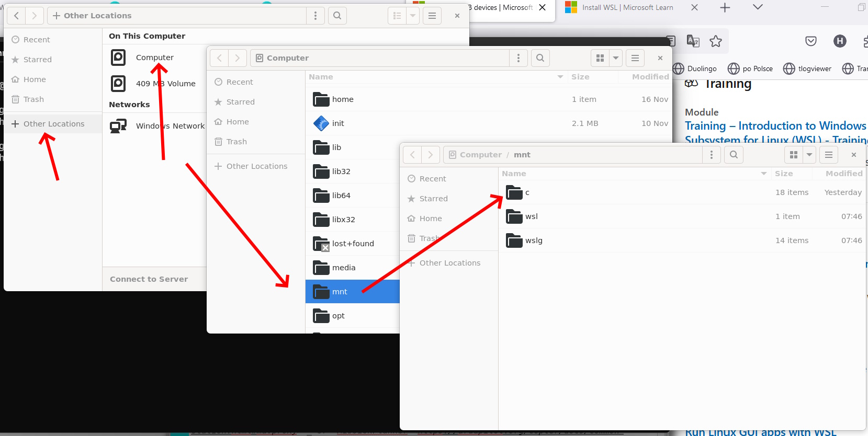868x436 pixels.
Task: Open Training Introduction to Windows Subsystem link
Action: tap(775, 126)
